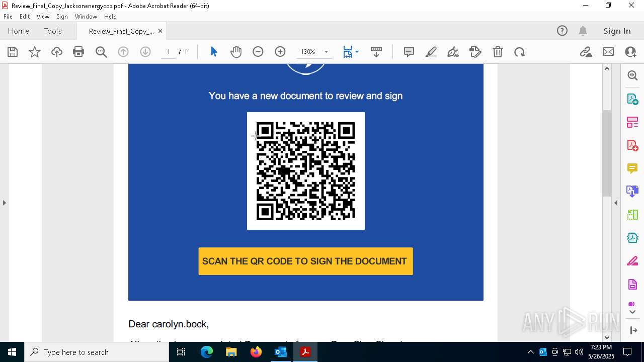Open the blue translate-style sidebar tool
The height and width of the screenshot is (362, 644).
coord(632,191)
